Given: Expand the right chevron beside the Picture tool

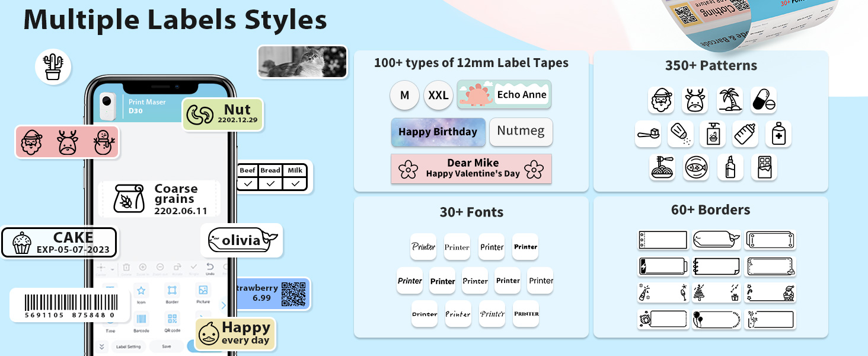Looking at the screenshot, I should pyautogui.click(x=224, y=306).
